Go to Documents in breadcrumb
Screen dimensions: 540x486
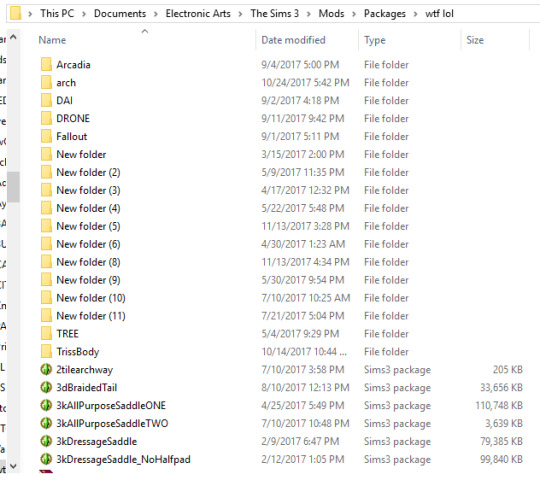[x=120, y=13]
